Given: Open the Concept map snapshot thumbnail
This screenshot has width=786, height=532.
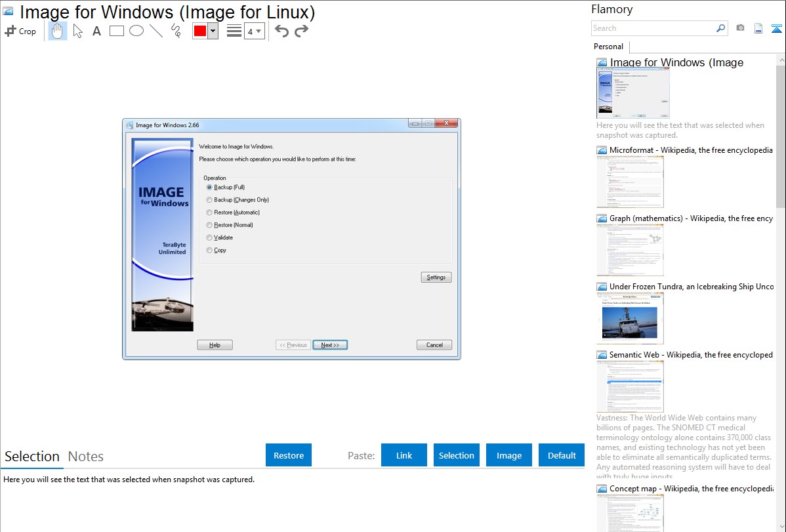Looking at the screenshot, I should tap(630, 513).
